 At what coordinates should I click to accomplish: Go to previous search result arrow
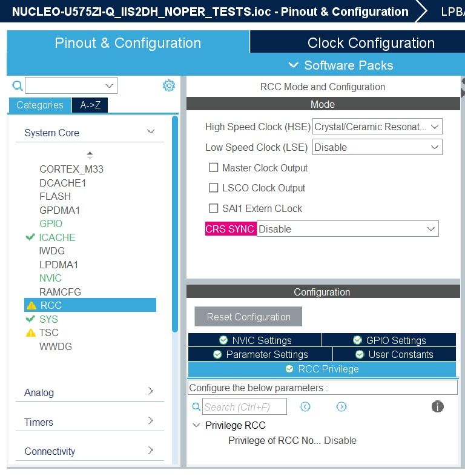[x=305, y=406]
